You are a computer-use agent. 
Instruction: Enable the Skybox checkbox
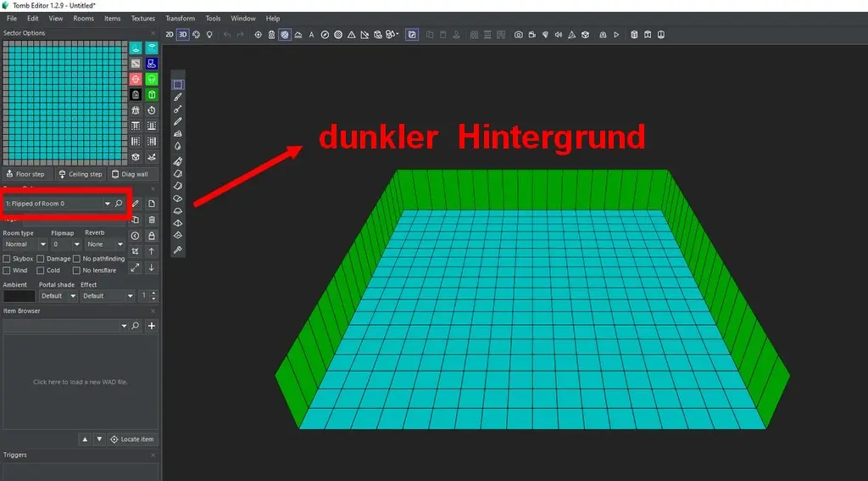tap(8, 259)
